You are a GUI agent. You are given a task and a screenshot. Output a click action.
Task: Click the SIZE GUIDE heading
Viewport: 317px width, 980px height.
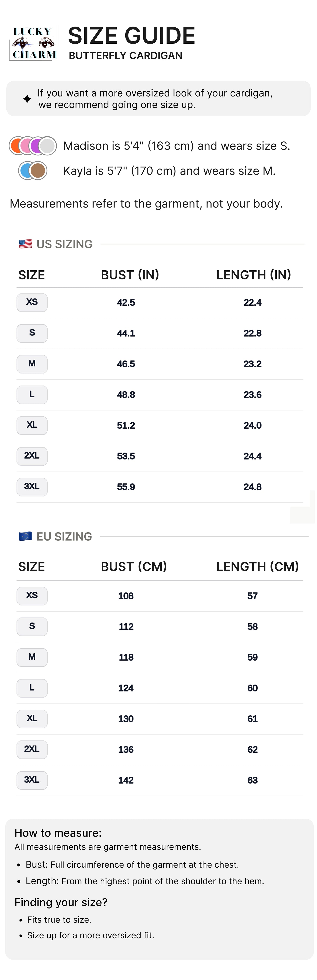click(131, 36)
